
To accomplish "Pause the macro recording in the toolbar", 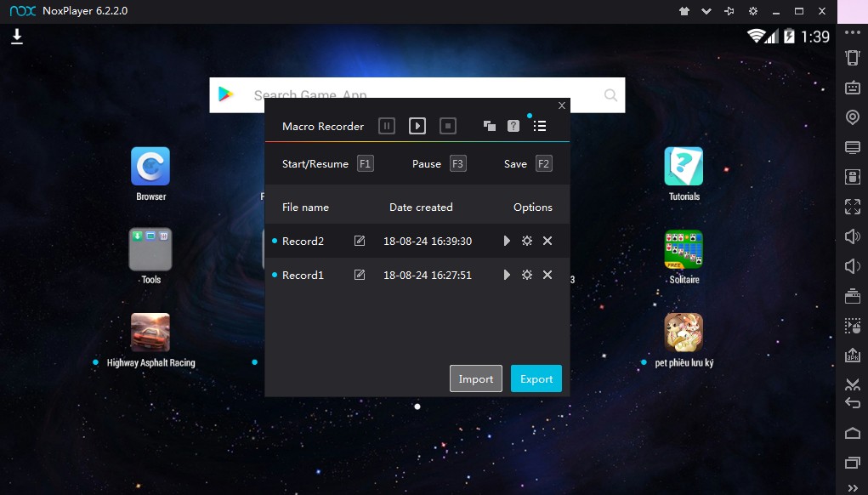I will click(x=387, y=126).
